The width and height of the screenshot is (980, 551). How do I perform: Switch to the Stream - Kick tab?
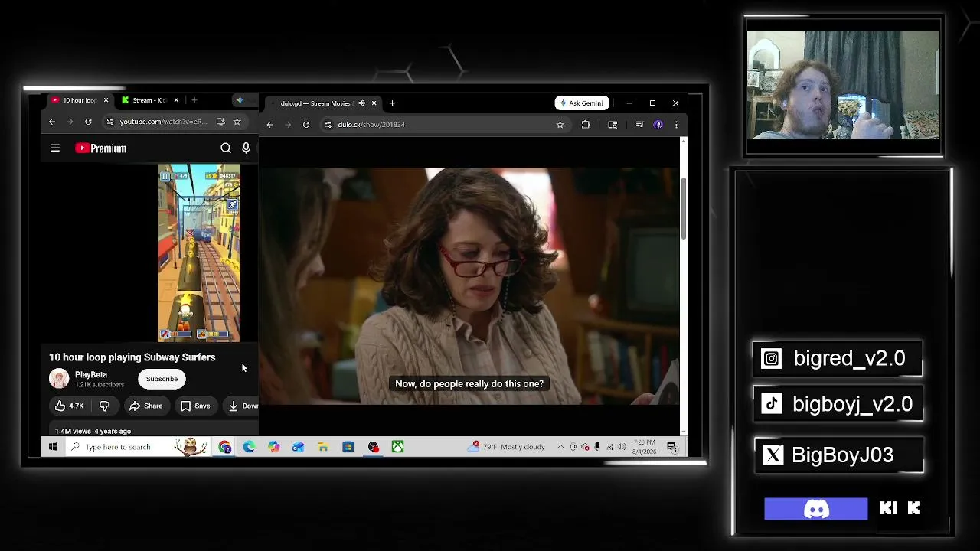(x=149, y=100)
